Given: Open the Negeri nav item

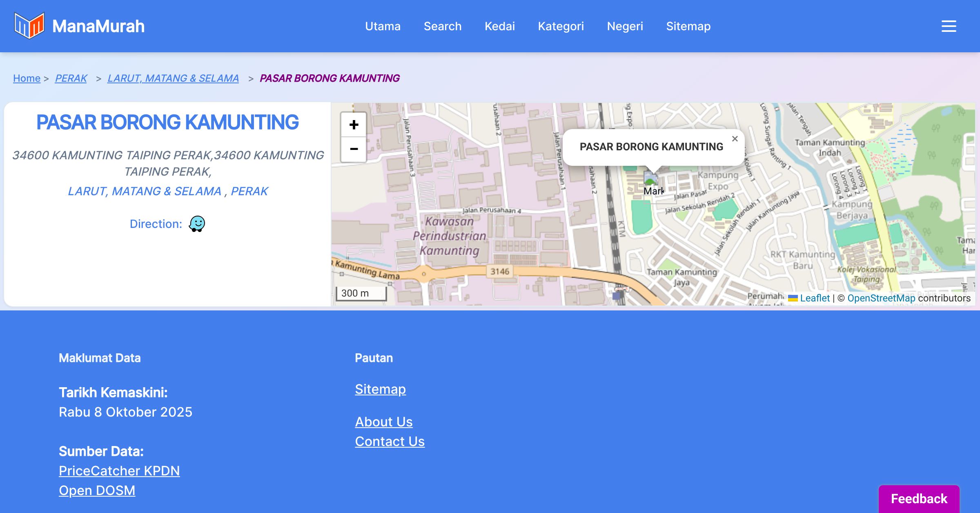Looking at the screenshot, I should pyautogui.click(x=625, y=26).
